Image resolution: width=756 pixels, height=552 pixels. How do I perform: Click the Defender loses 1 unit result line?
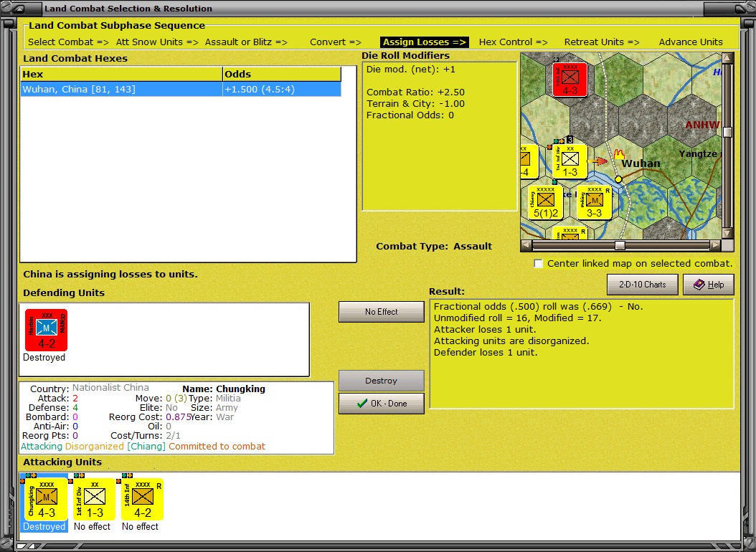click(x=486, y=353)
